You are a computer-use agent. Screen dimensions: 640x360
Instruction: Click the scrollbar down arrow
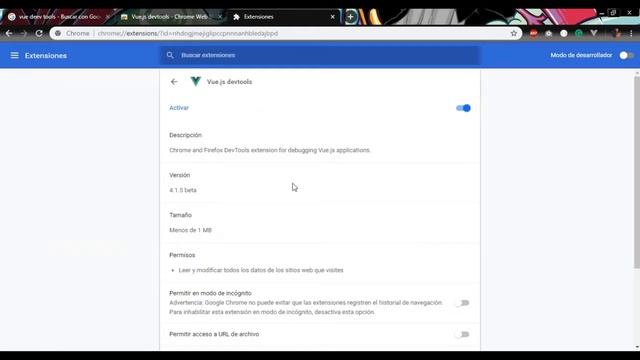pyautogui.click(x=637, y=347)
